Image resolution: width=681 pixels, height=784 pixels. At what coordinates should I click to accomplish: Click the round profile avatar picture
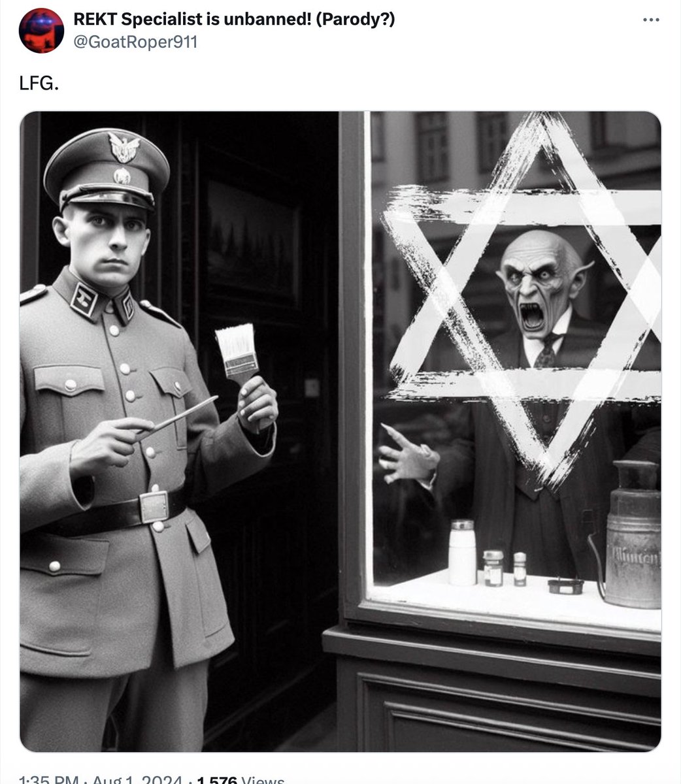41,31
